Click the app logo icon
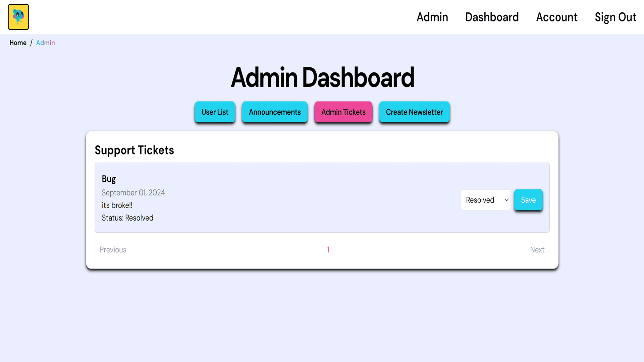 [x=18, y=17]
